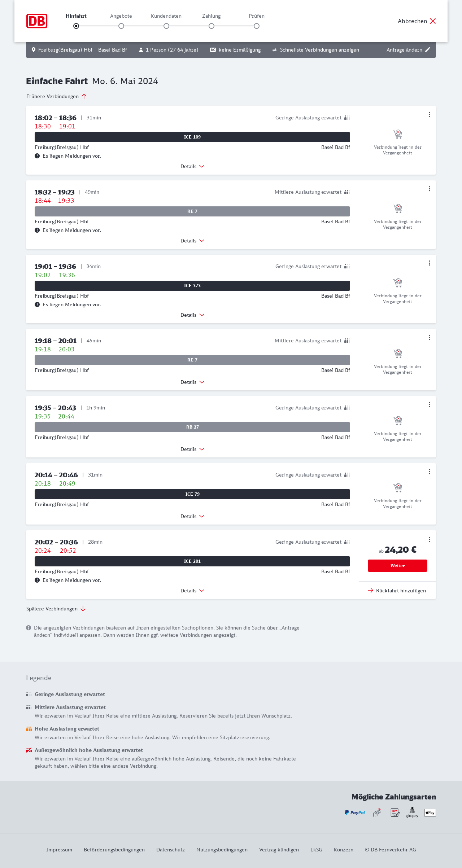Screen dimensions: 462x868
Task: Open three-dot menu for ICE 201 connection
Action: (x=429, y=539)
